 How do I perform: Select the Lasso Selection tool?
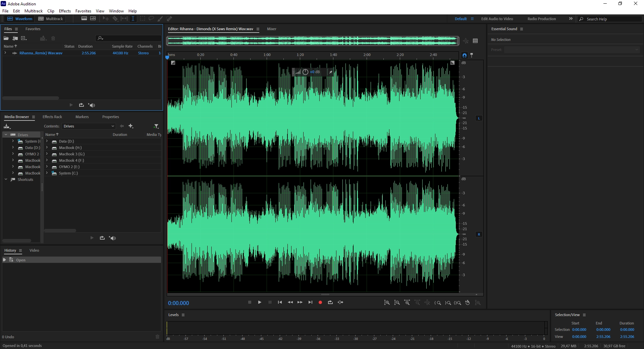pos(151,19)
